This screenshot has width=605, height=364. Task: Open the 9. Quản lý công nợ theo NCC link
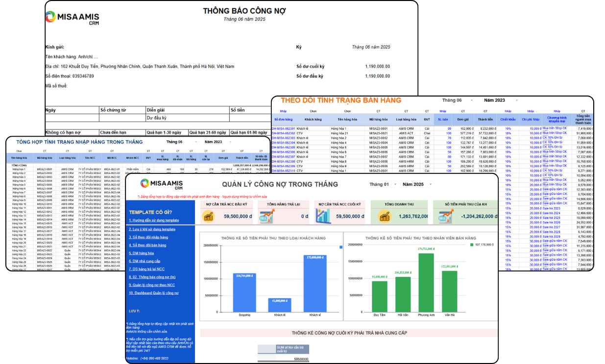152,285
